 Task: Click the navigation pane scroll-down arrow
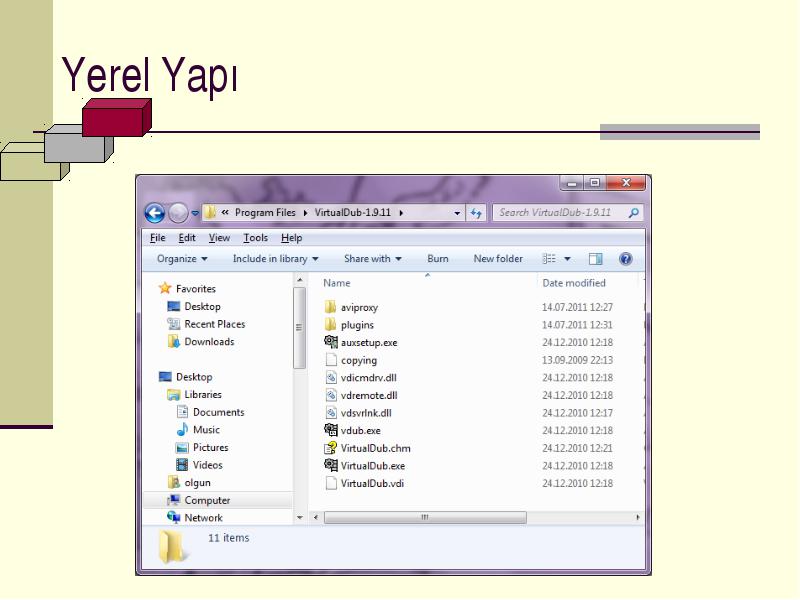point(300,517)
